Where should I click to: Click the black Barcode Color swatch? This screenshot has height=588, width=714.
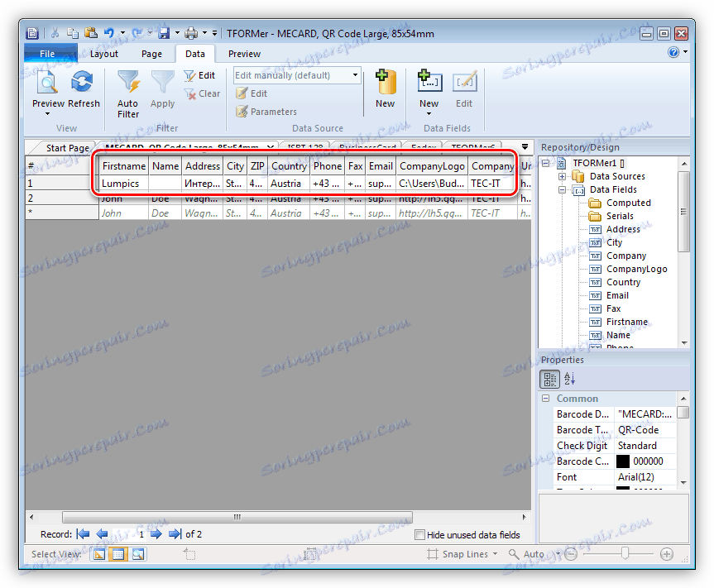622,461
